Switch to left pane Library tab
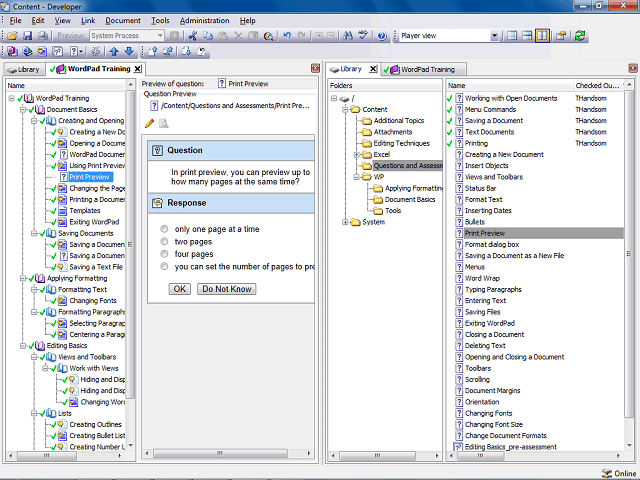640x480 pixels. 24,69
